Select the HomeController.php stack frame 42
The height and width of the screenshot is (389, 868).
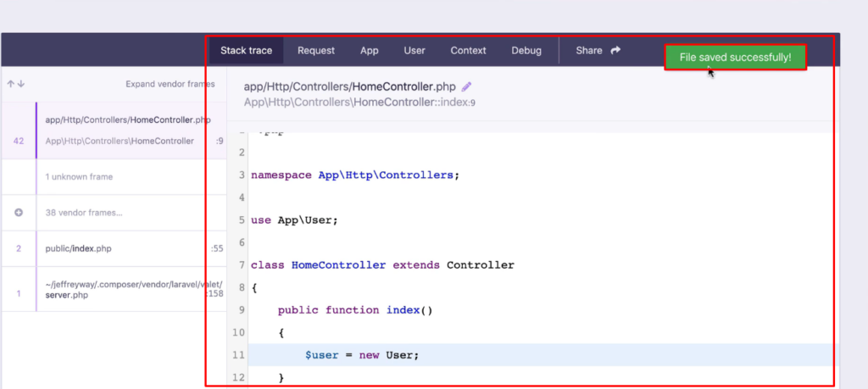(x=114, y=131)
